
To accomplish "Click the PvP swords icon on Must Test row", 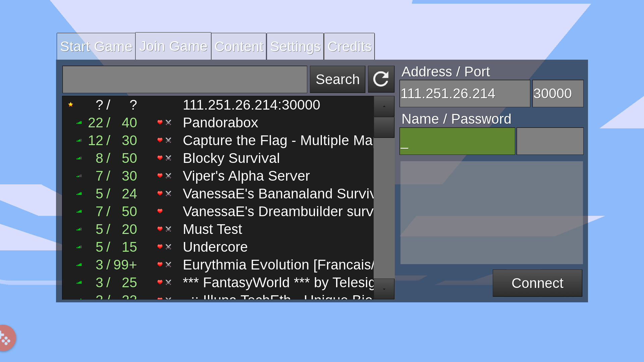I will (168, 229).
